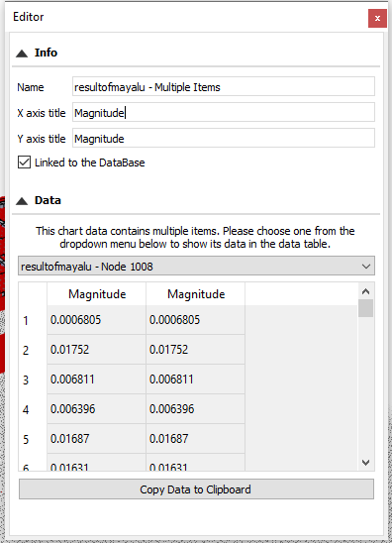392x543 pixels.
Task: Select first-column cell 0.006396 in row 4
Action: [97, 409]
